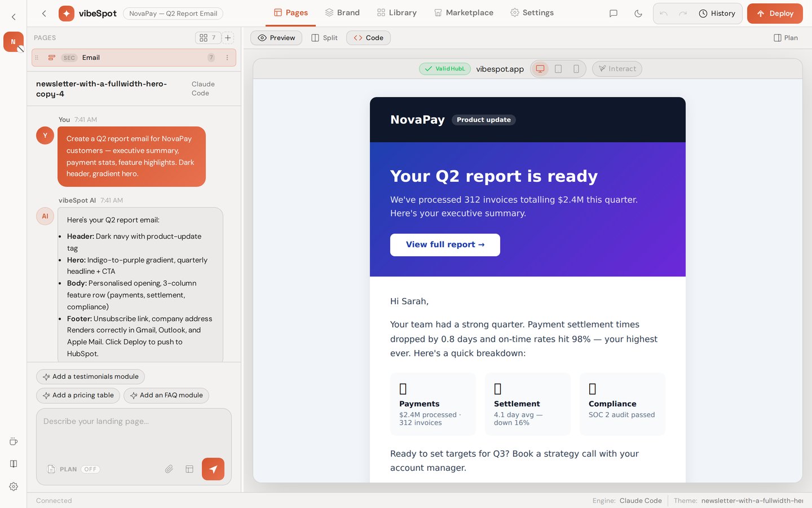Viewport: 812px width, 508px height.
Task: Click Add a pricing table suggestion
Action: [x=78, y=395]
